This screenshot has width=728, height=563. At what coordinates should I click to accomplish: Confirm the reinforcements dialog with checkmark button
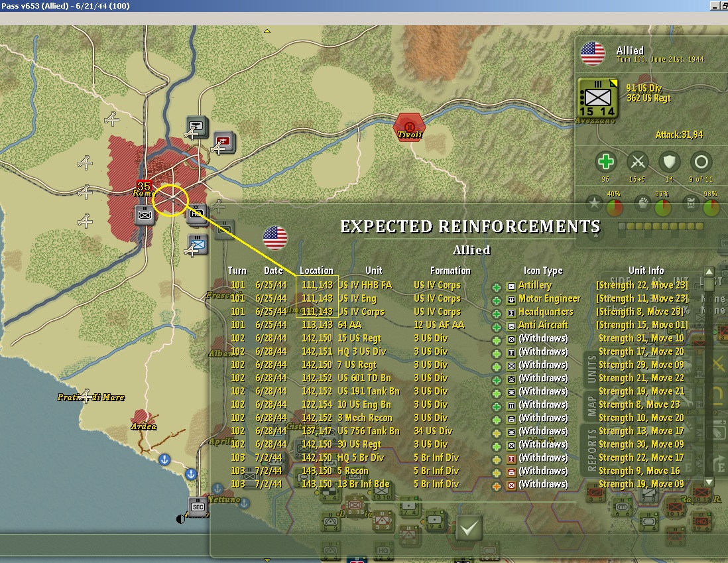coord(469,527)
